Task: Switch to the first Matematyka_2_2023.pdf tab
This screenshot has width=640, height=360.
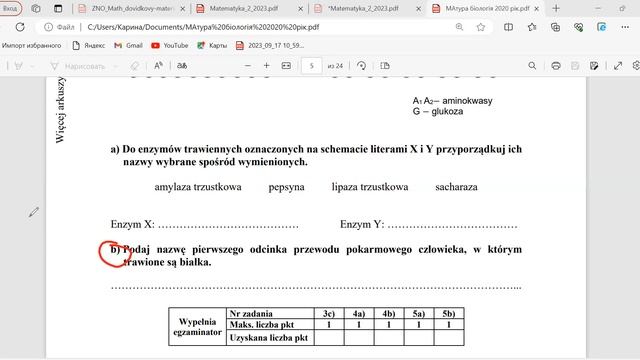Action: click(243, 8)
